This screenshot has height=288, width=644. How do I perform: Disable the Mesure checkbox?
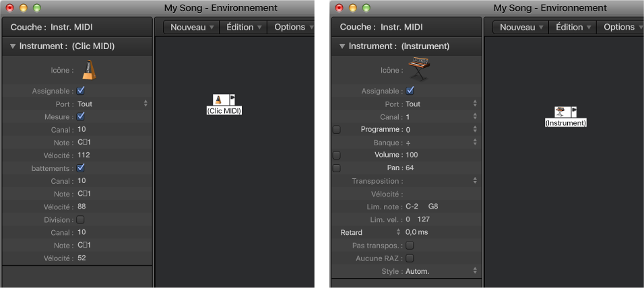(x=81, y=116)
